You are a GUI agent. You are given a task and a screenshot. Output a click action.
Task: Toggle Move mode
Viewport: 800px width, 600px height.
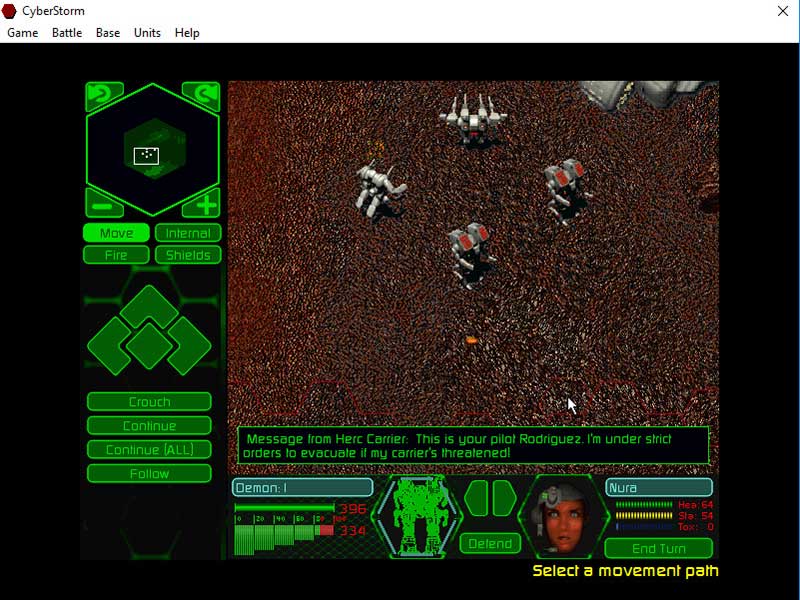tap(116, 232)
